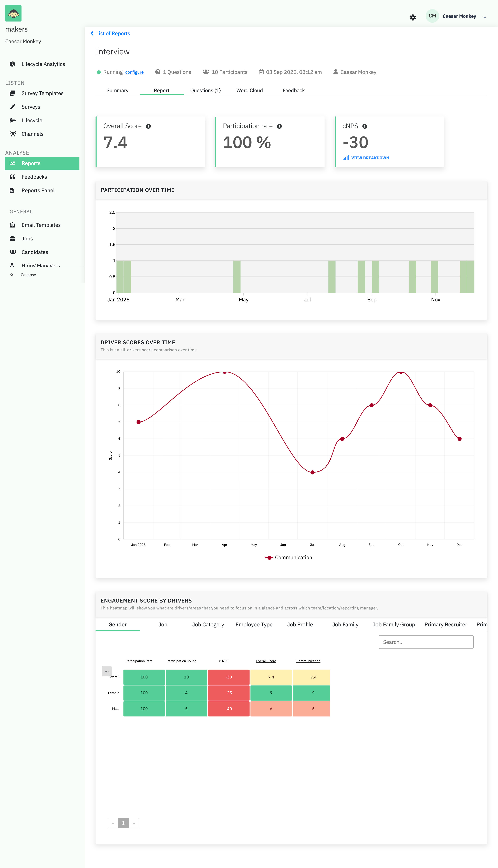Sort by Overall Score column header
The width and height of the screenshot is (498, 868).
[x=266, y=661]
